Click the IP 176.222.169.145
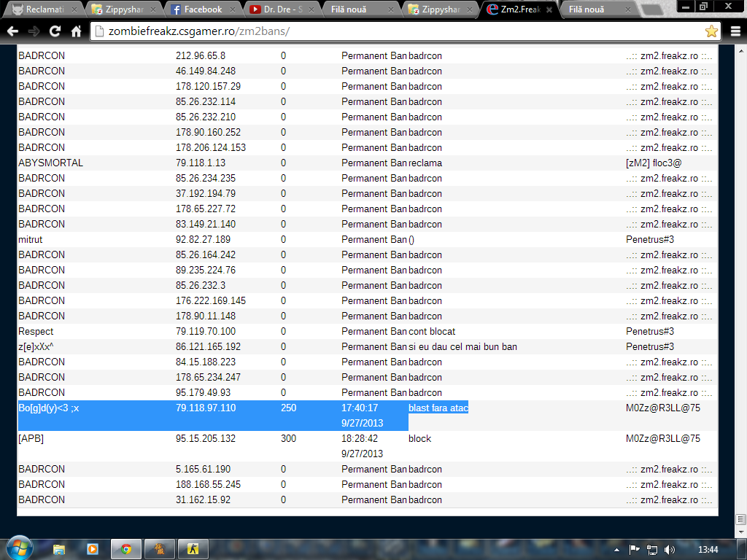The width and height of the screenshot is (747, 560). click(211, 301)
